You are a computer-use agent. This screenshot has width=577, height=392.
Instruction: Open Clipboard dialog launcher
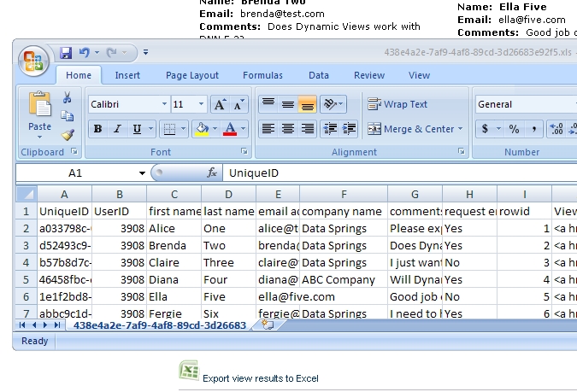(74, 151)
